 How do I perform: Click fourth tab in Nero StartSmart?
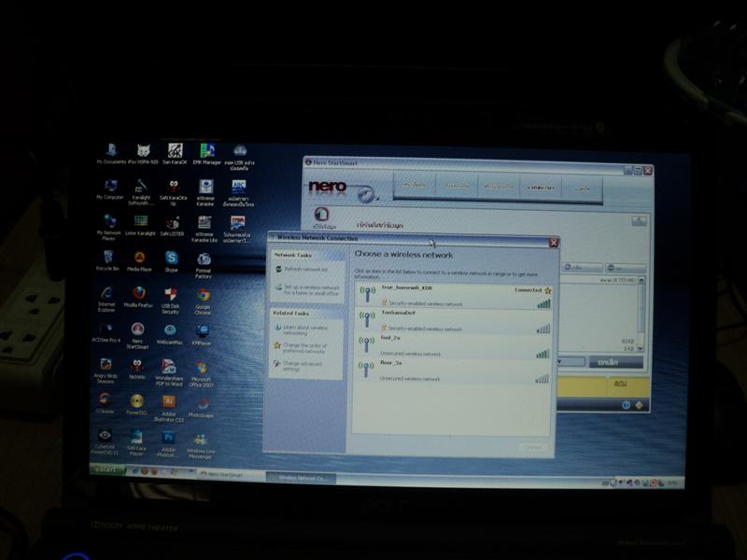pos(541,188)
